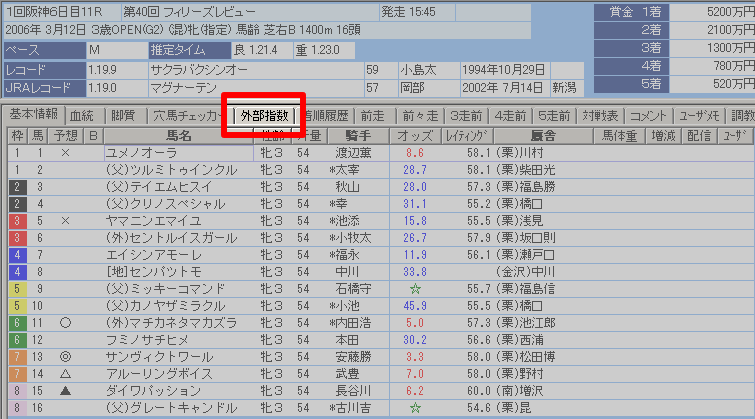Image resolution: width=755 pixels, height=419 pixels.
Task: Click the ☆ odds star for グレートキャンドル
Action: 414,408
